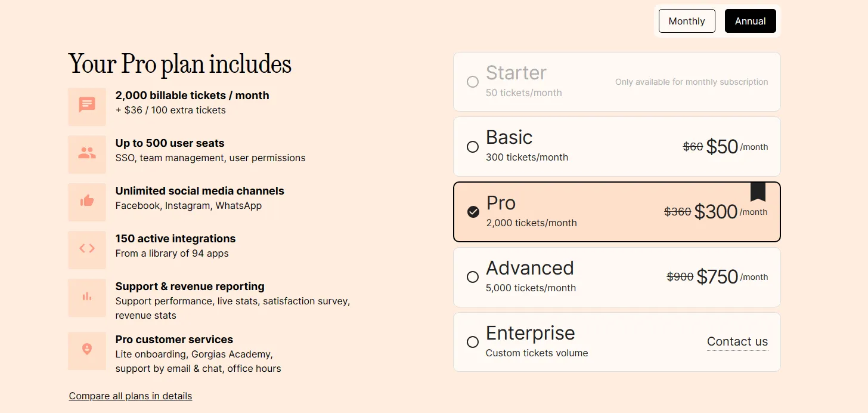The image size is (868, 413).
Task: Select the Basic plan radio button
Action: pyautogui.click(x=473, y=147)
